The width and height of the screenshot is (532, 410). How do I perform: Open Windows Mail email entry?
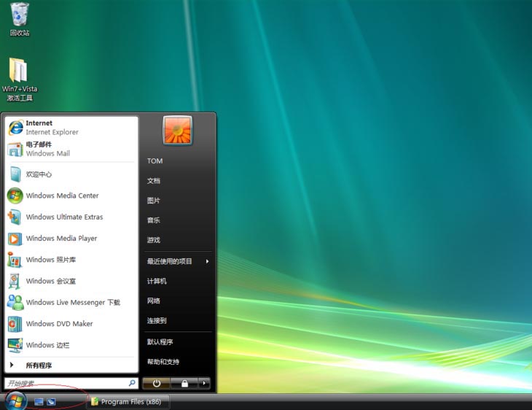point(71,149)
